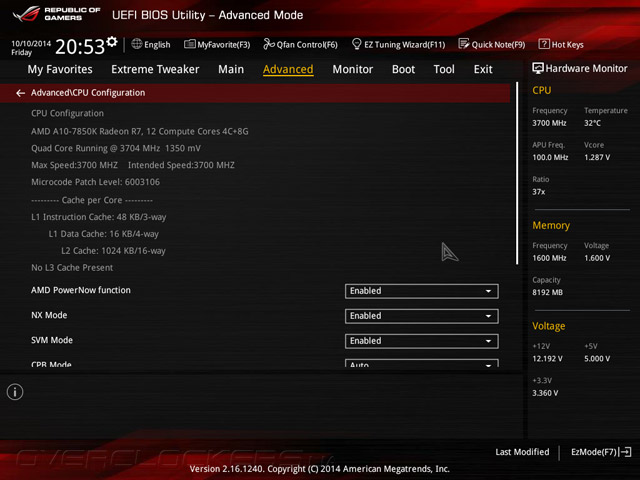This screenshot has width=640, height=480.
Task: Click the Hardware Monitor screen icon
Action: pos(538,68)
